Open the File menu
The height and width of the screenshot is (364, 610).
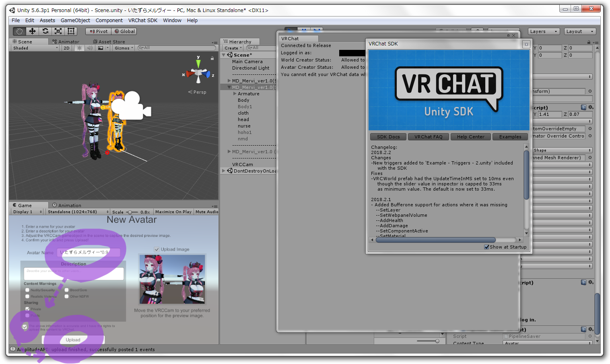coord(16,20)
